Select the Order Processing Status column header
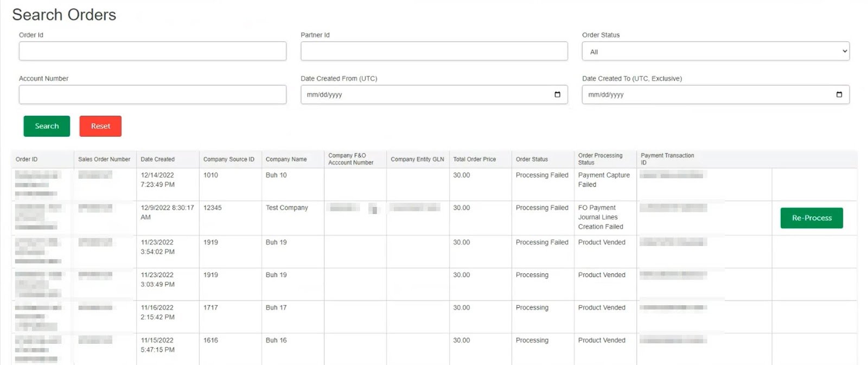 pos(600,159)
